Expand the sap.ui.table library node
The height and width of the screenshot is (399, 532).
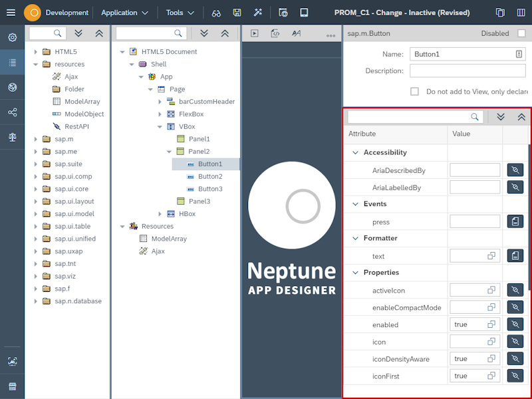tap(35, 226)
